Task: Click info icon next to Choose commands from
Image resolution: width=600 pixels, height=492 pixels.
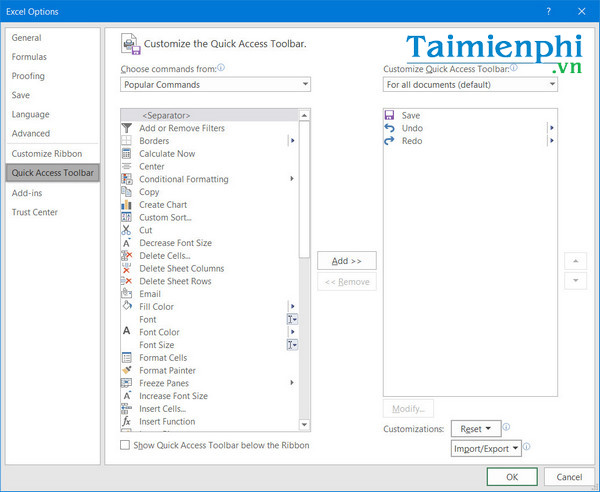Action: (221, 68)
